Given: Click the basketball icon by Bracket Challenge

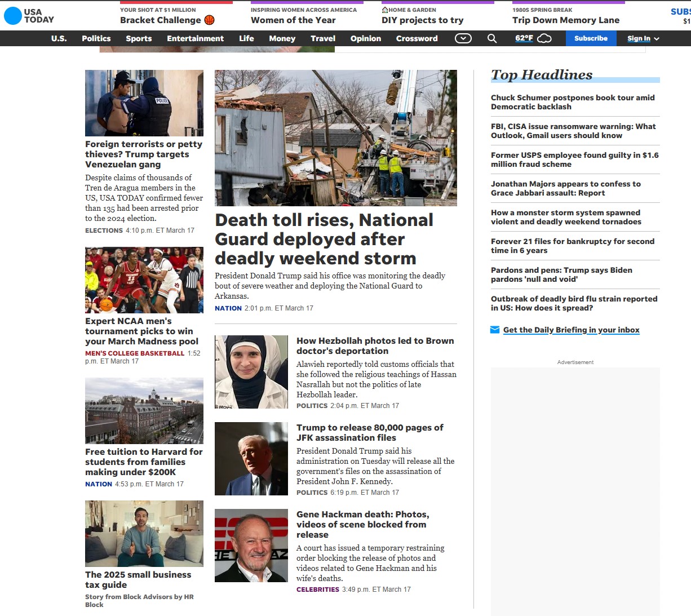Looking at the screenshot, I should 210,20.
